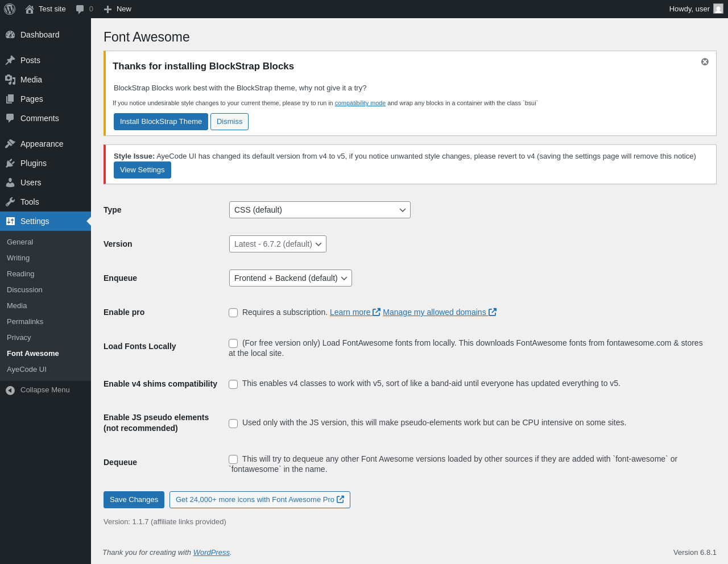Follow the compatibility mode link
The width and height of the screenshot is (728, 564).
point(360,103)
